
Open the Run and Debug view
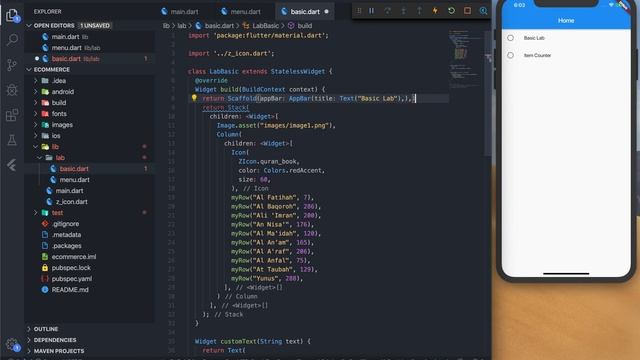click(12, 90)
